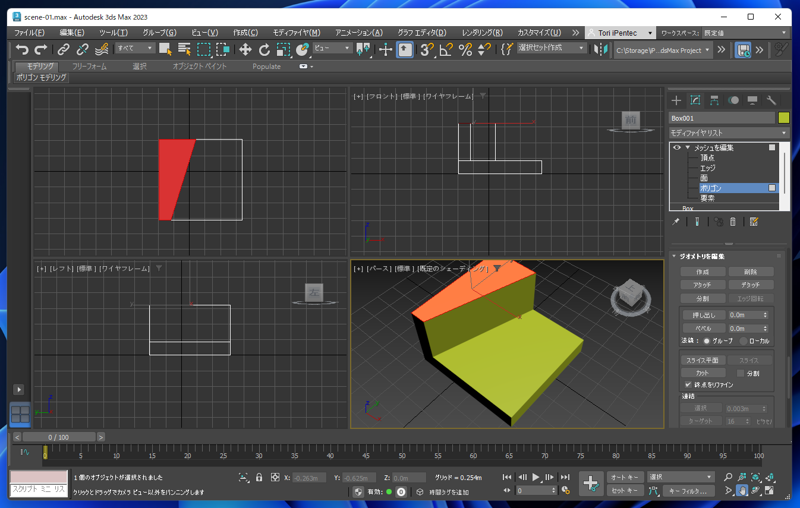800x508 pixels.
Task: Toggle the Window/Crossing selection mode
Action: [223, 49]
